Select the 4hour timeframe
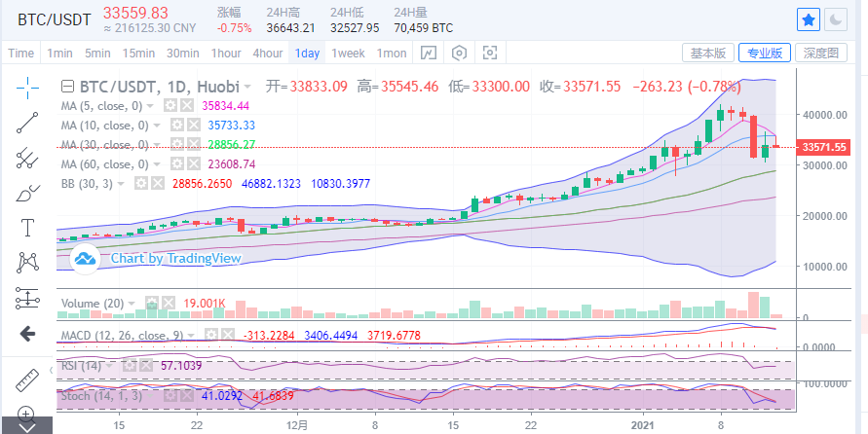 coord(268,54)
